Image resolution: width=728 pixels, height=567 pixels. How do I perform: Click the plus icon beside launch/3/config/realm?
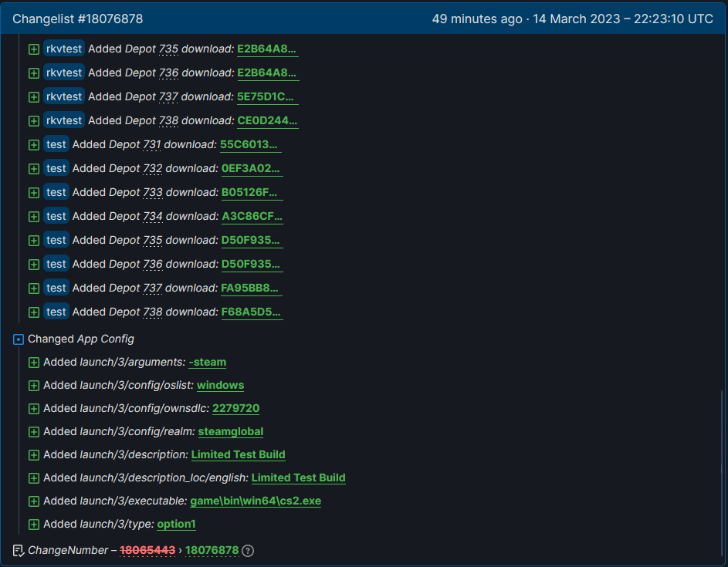[x=34, y=432]
